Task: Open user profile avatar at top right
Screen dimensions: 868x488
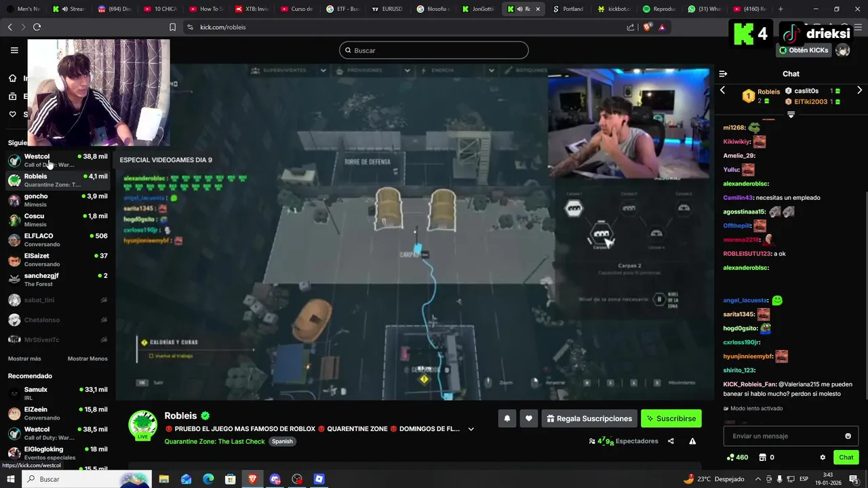Action: click(x=843, y=50)
